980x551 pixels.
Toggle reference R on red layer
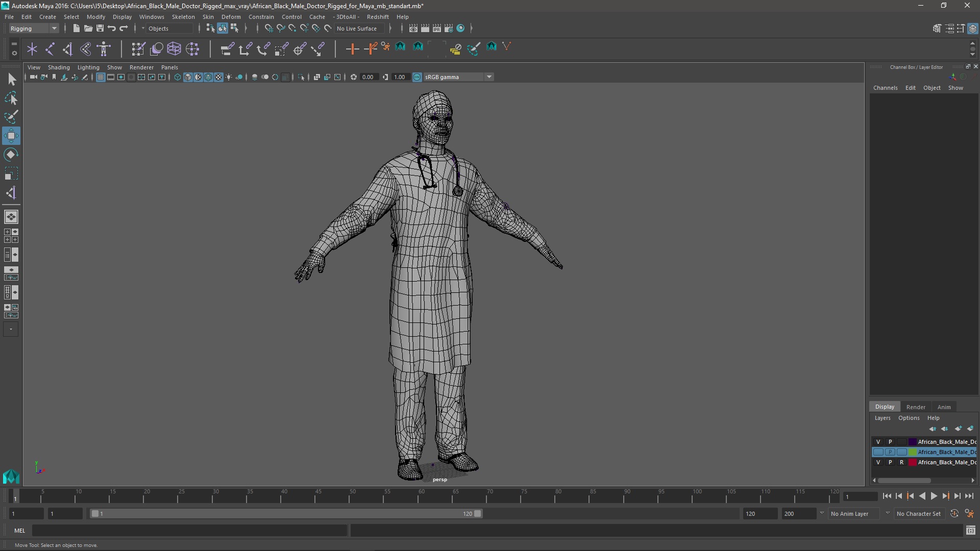tap(901, 462)
